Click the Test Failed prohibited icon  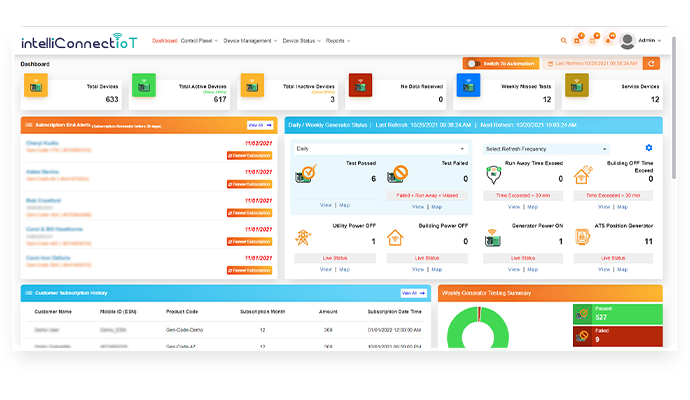(x=397, y=174)
